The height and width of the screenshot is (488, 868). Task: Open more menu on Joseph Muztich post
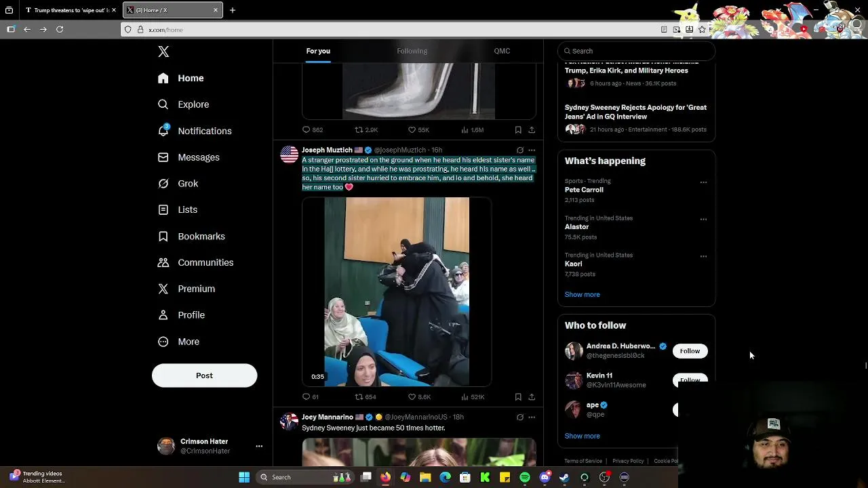(x=532, y=150)
